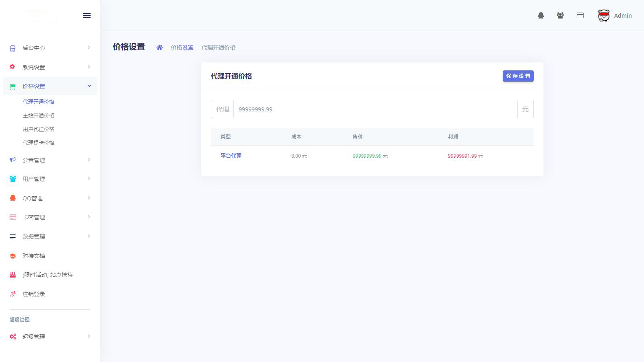Select 主站开通价格 submenu item
Image resolution: width=644 pixels, height=362 pixels.
[x=39, y=115]
